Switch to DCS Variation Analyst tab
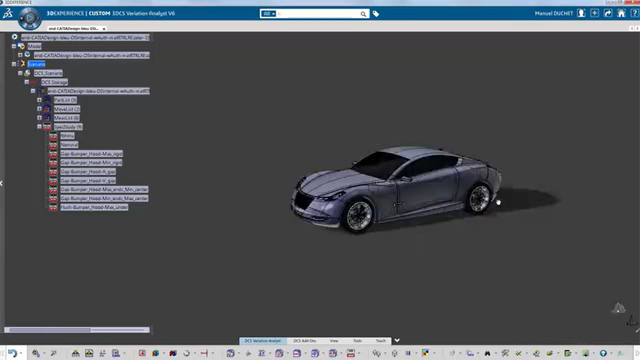640x360 pixels. (263, 341)
